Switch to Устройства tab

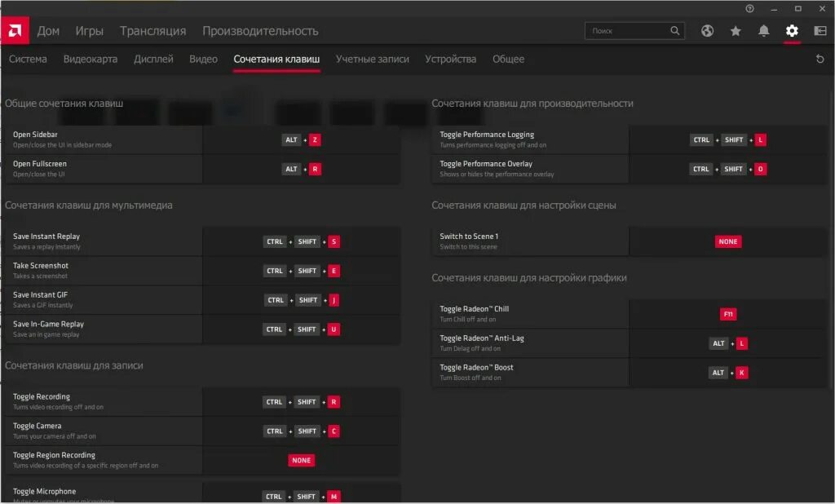point(450,60)
